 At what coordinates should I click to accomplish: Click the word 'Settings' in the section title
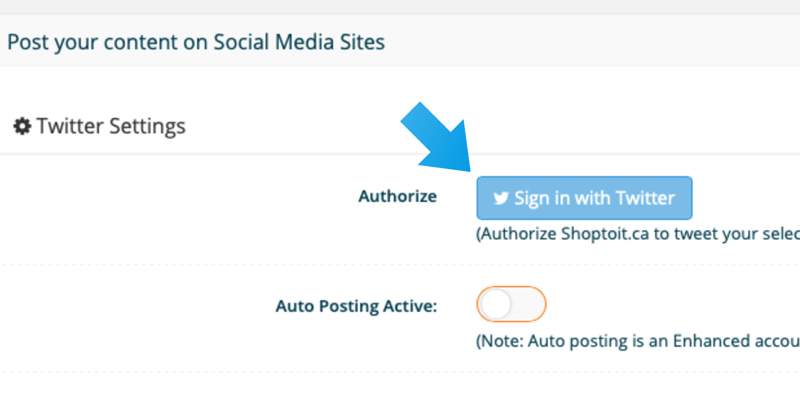[147, 127]
